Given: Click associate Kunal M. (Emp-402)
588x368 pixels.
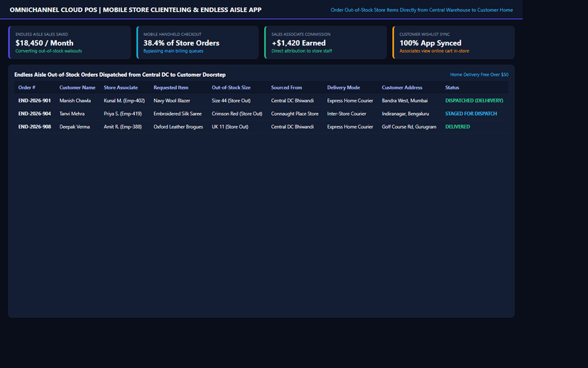Looking at the screenshot, I should (x=124, y=101).
